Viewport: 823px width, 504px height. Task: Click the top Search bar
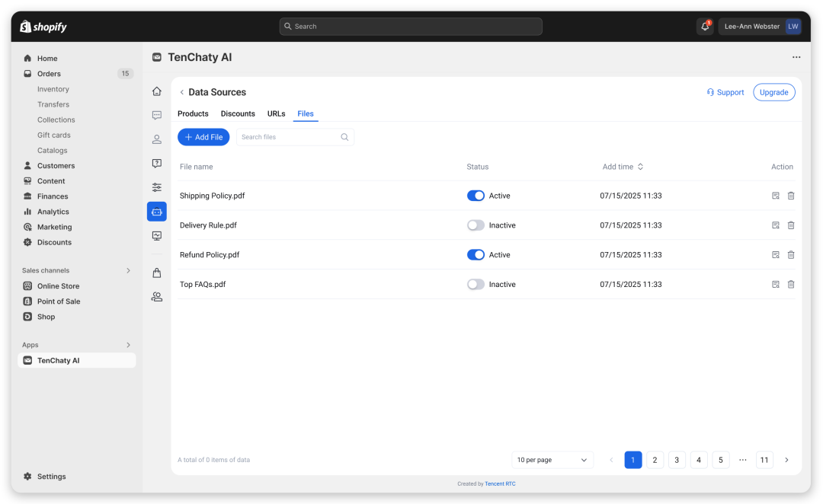(x=411, y=26)
